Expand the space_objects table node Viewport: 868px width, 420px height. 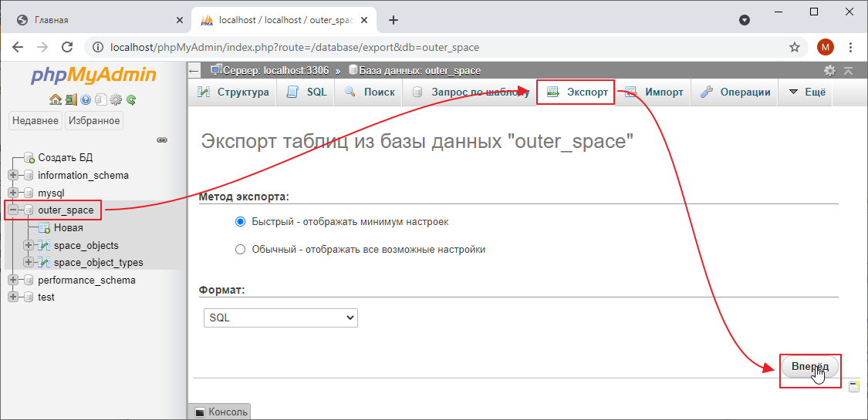pyautogui.click(x=29, y=246)
